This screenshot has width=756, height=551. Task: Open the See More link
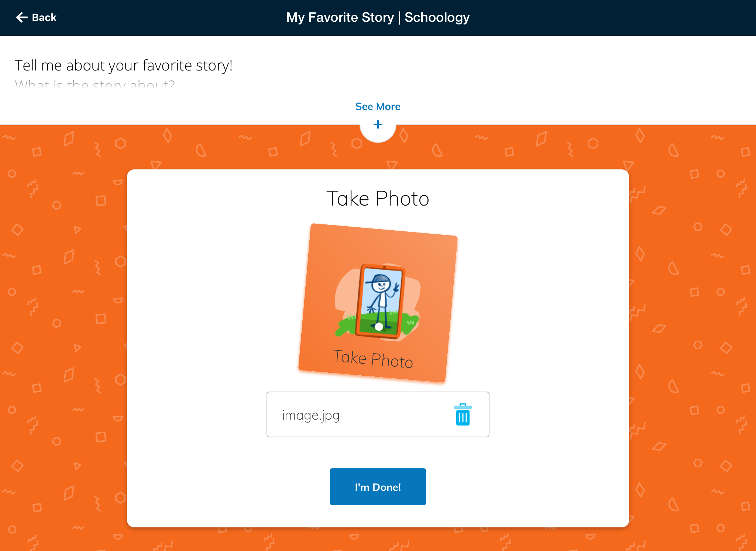[x=378, y=107]
